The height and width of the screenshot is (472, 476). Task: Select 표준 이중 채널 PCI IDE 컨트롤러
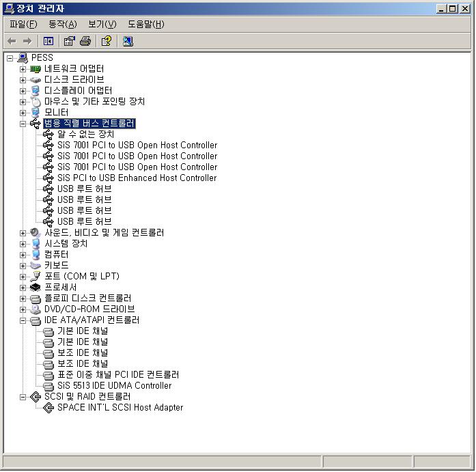[x=118, y=375]
